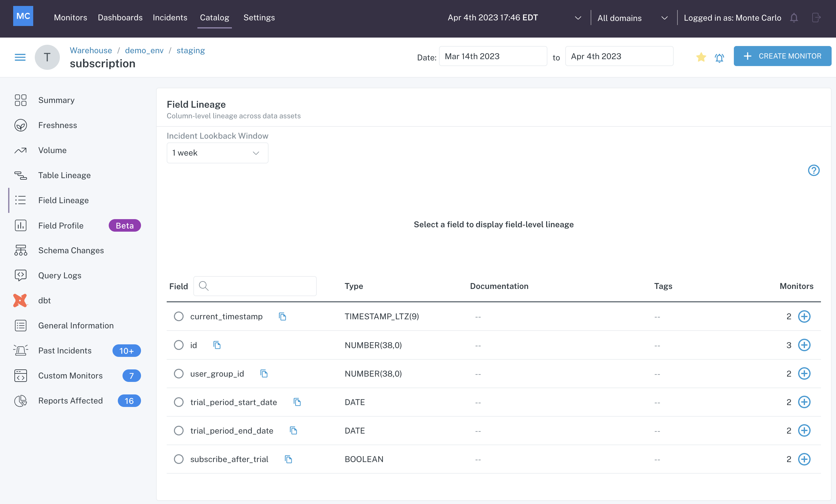Open the help question mark icon
The width and height of the screenshot is (836, 504).
click(x=814, y=170)
